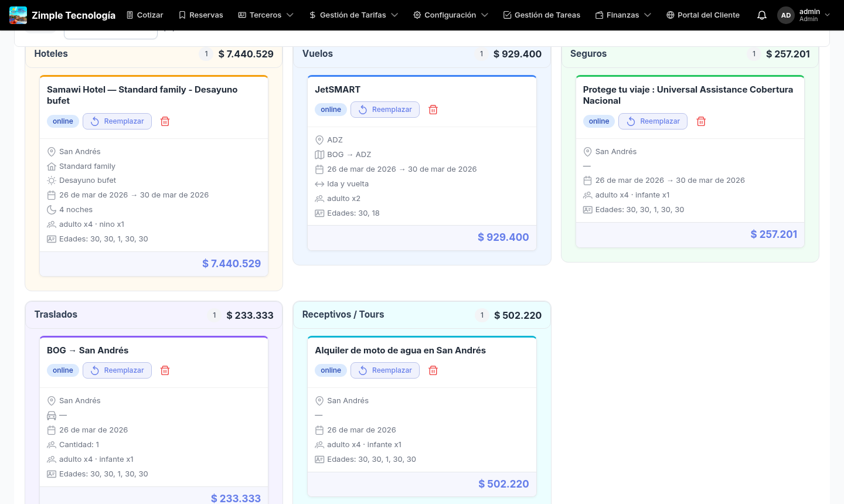The height and width of the screenshot is (504, 844).
Task: Click the AD user avatar
Action: [x=785, y=15]
